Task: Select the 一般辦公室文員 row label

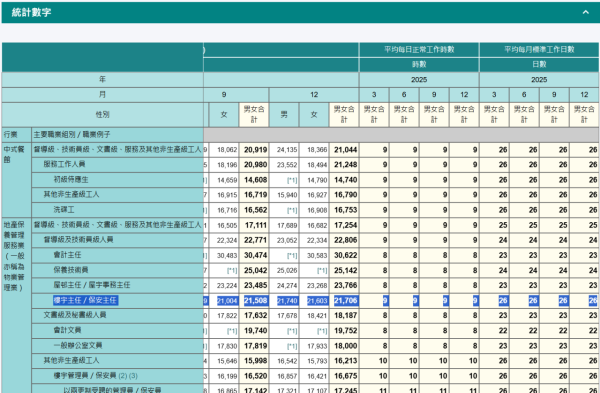Action: [x=78, y=345]
